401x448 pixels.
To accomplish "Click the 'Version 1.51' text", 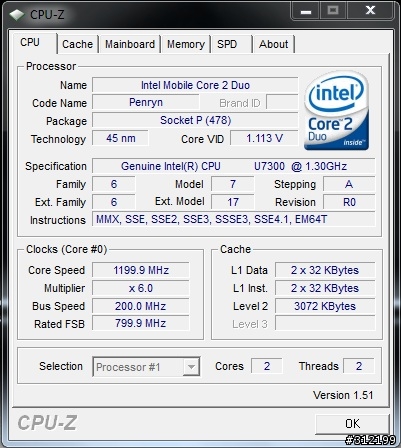I will [x=343, y=395].
